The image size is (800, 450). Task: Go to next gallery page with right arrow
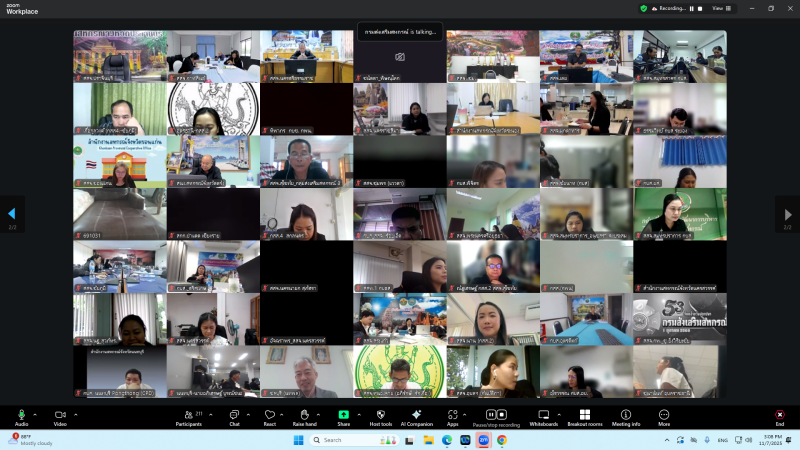(x=787, y=214)
